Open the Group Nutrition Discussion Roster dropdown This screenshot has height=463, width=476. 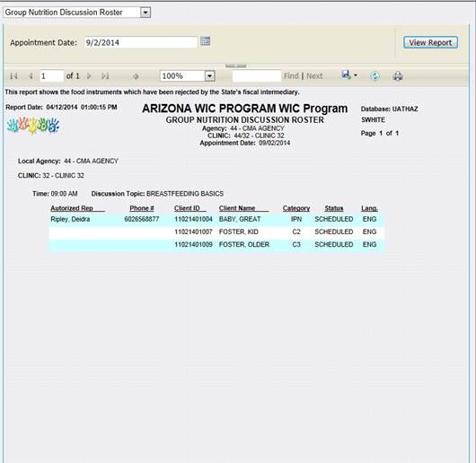tap(145, 13)
